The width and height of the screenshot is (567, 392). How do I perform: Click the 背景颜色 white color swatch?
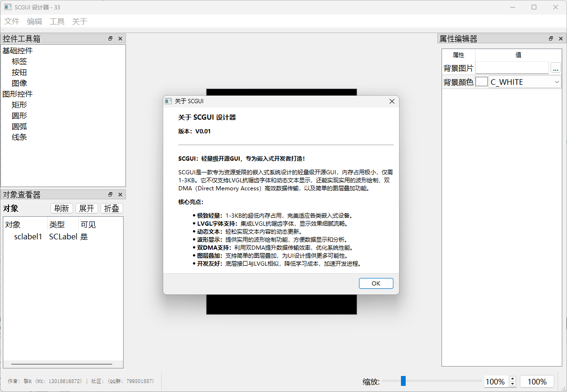[482, 82]
